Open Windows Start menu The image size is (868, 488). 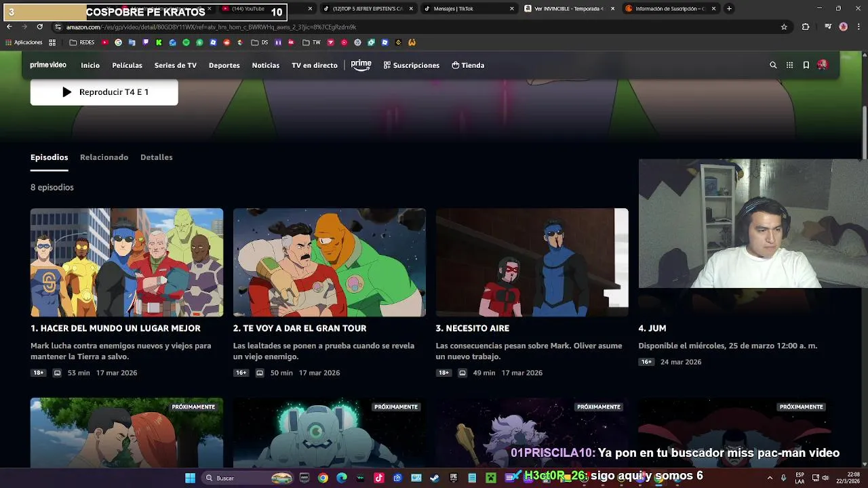pyautogui.click(x=191, y=478)
